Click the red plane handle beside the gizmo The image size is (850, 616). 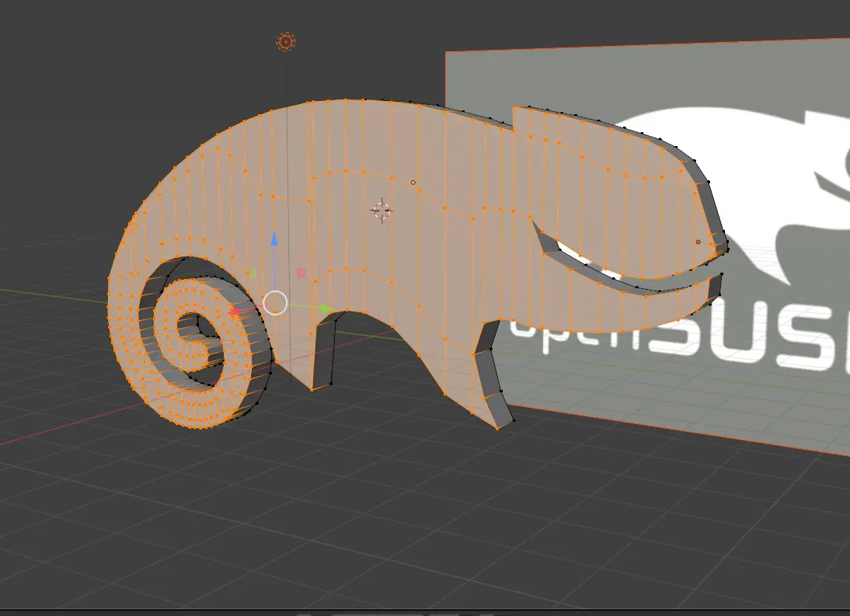301,272
